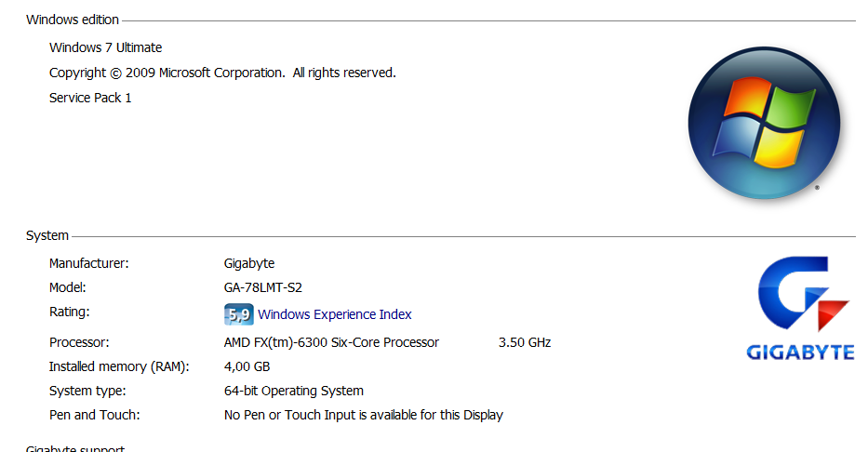868x452 pixels.
Task: Click the Windows 7 orb logo
Action: 764,123
